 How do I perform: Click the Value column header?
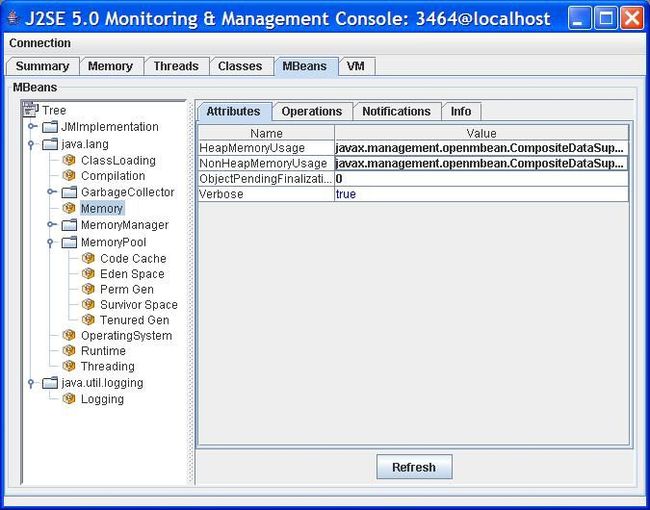(481, 133)
